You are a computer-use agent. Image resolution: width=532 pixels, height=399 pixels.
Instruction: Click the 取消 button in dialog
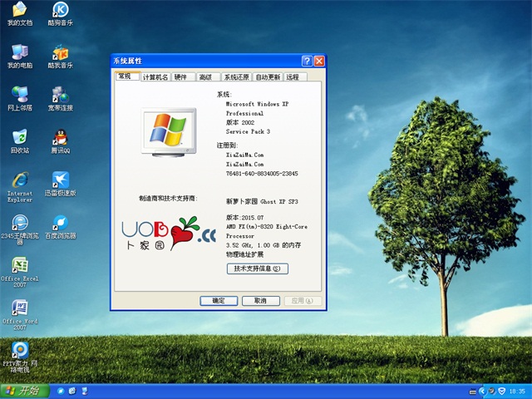[x=260, y=301]
